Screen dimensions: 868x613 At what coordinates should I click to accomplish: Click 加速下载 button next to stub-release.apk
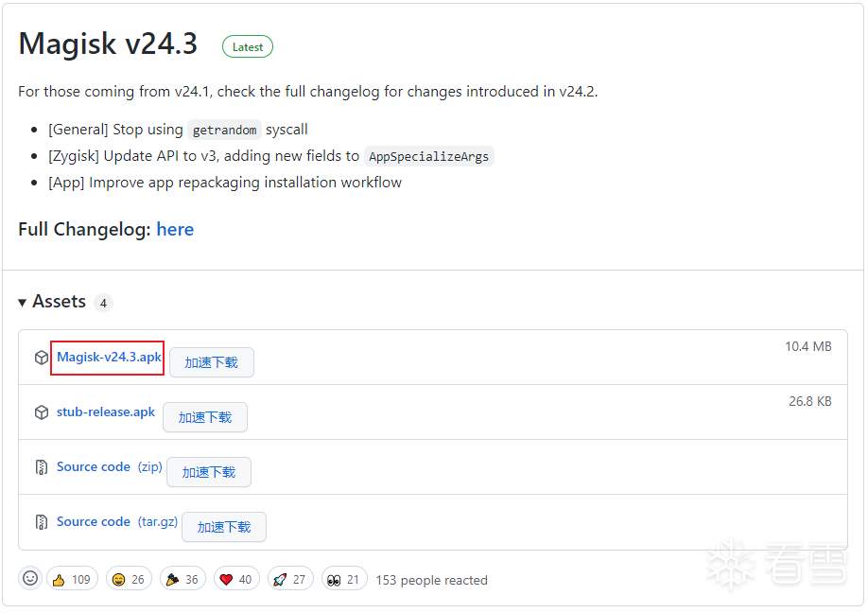pyautogui.click(x=205, y=417)
